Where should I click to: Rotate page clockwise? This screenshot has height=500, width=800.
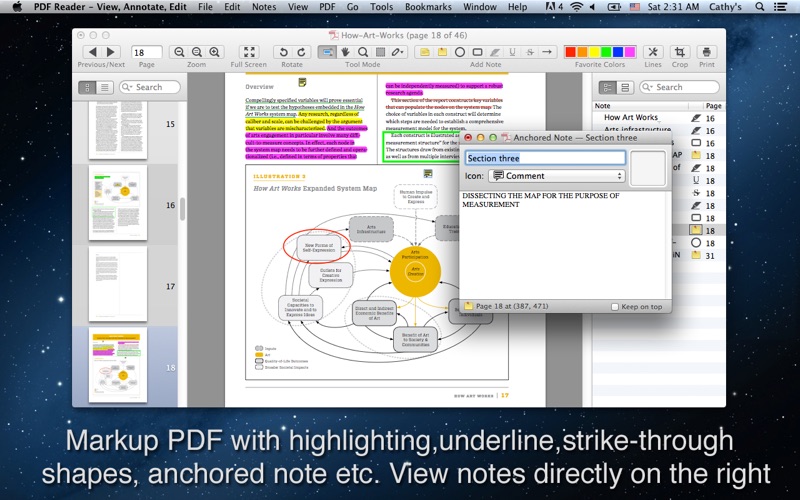[x=301, y=52]
